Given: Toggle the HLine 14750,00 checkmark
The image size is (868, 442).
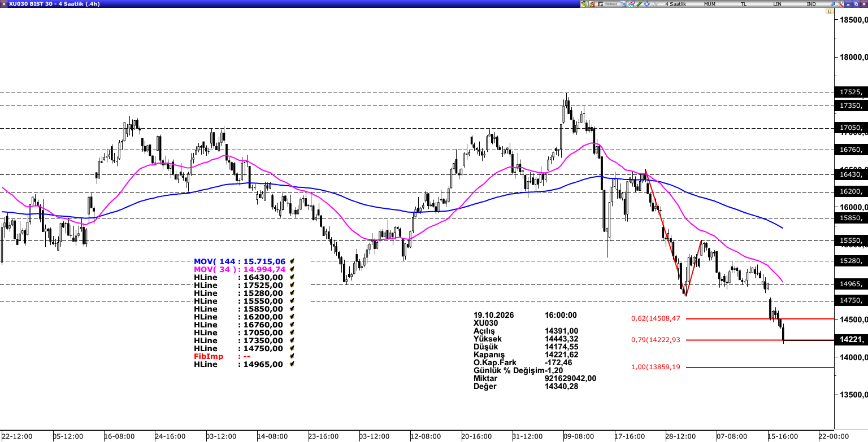Looking at the screenshot, I should click(x=292, y=348).
